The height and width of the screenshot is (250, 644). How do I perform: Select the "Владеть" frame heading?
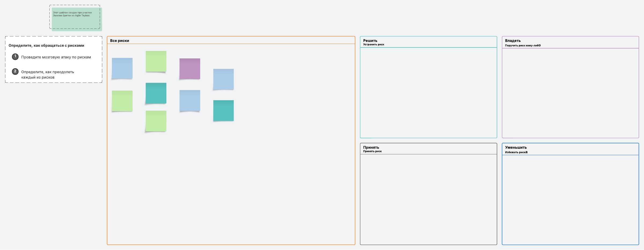tap(513, 40)
